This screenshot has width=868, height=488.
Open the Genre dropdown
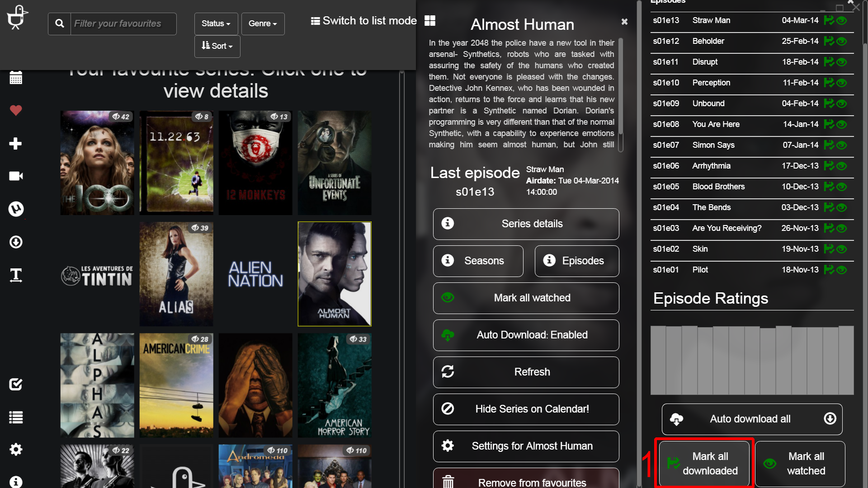[x=263, y=23]
